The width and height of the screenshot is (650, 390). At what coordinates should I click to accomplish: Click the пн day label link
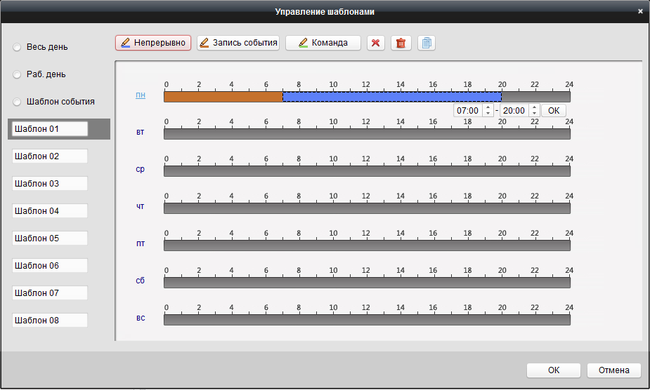click(x=141, y=95)
